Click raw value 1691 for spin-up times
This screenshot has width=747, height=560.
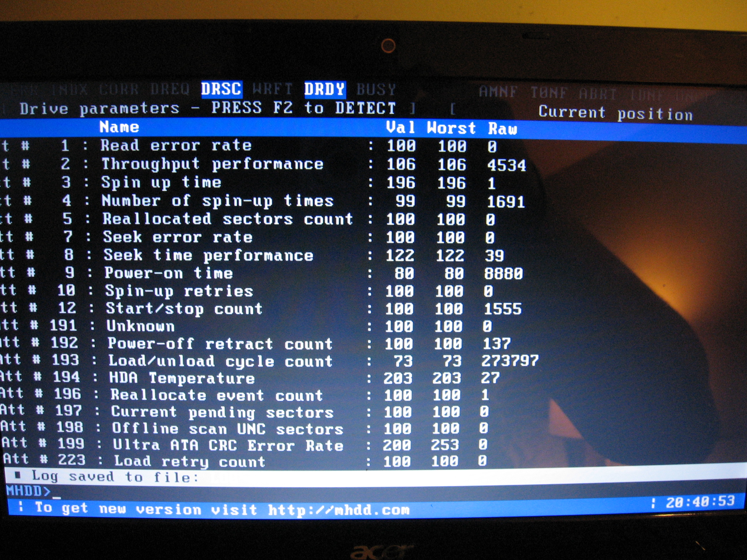[x=506, y=202]
